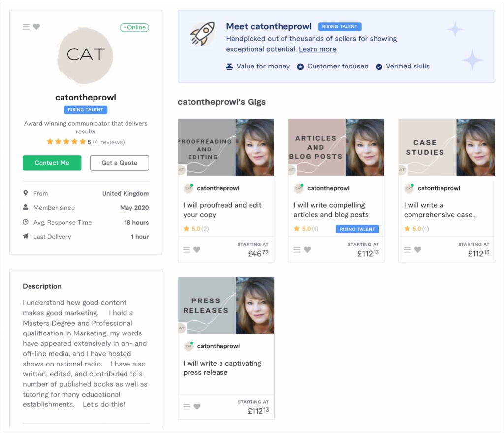Click heart icon on press release gig
The image size is (504, 433).
(197, 407)
